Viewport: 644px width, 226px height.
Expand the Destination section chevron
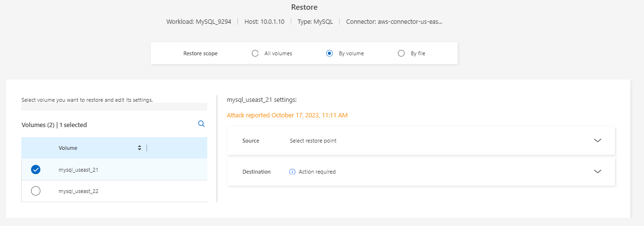[x=597, y=172]
